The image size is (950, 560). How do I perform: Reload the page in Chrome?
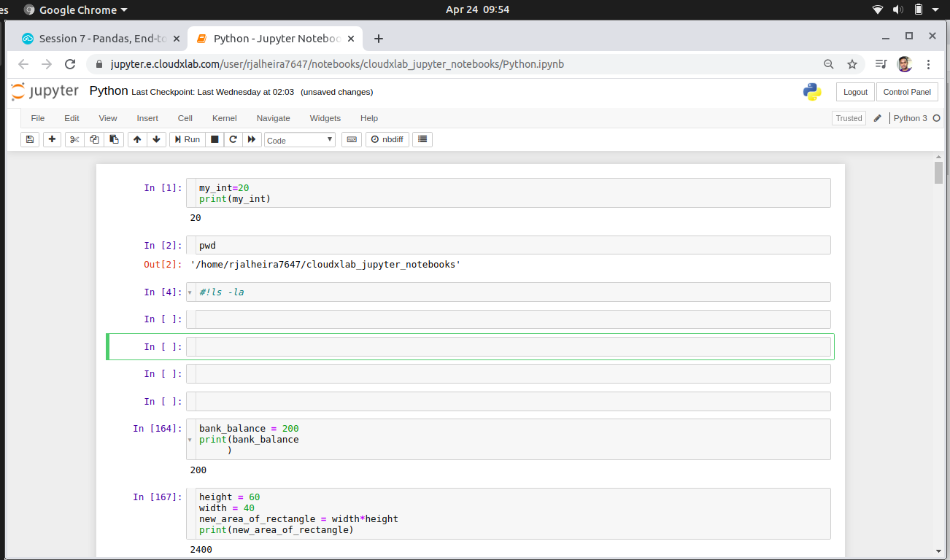70,64
